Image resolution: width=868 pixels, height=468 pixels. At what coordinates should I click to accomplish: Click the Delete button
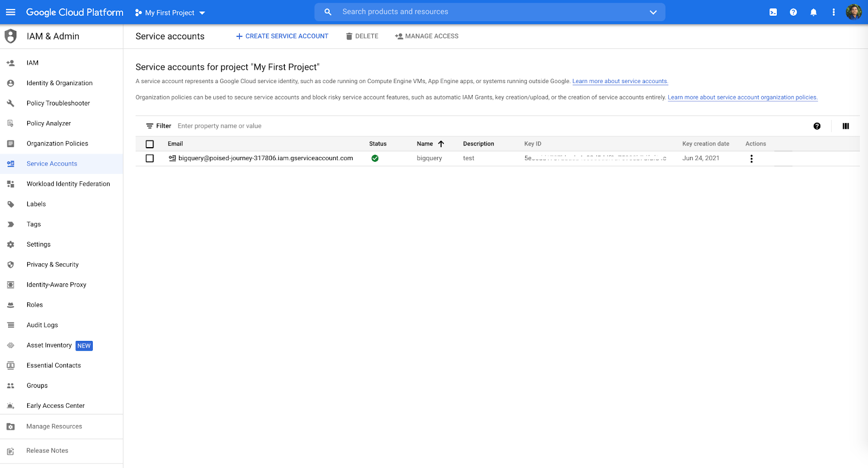[x=362, y=36]
